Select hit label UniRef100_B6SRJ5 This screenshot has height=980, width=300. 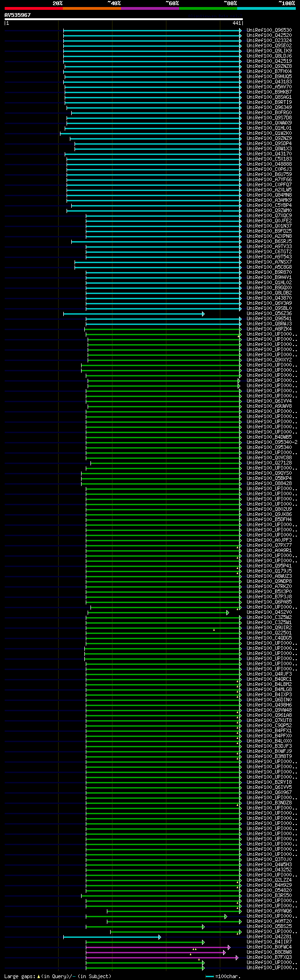click(x=269, y=242)
